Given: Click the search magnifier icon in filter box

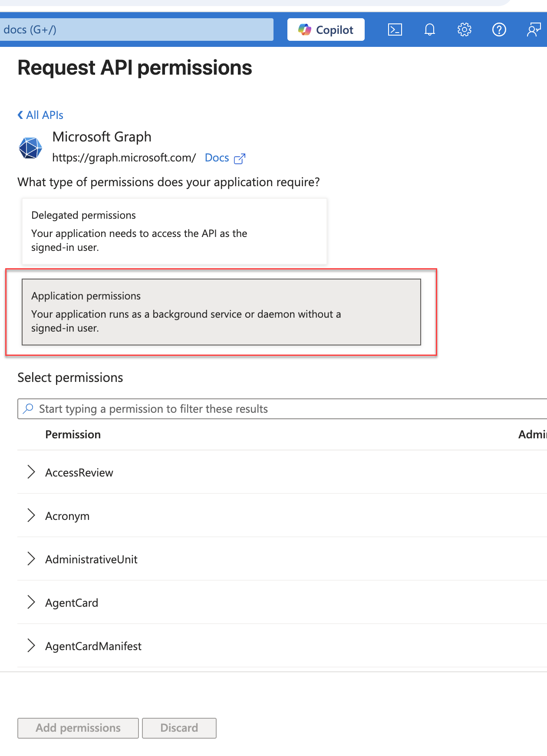Looking at the screenshot, I should tap(28, 409).
